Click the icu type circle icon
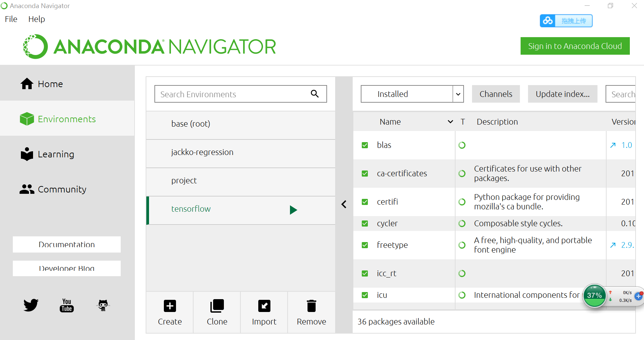 pos(462,295)
